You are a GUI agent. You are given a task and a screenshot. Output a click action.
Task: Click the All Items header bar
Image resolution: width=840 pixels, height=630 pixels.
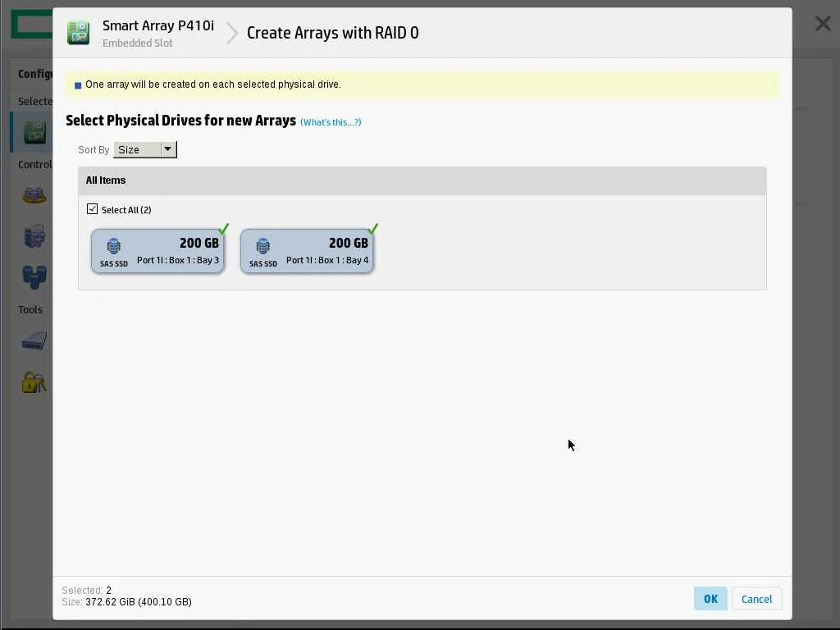point(422,180)
